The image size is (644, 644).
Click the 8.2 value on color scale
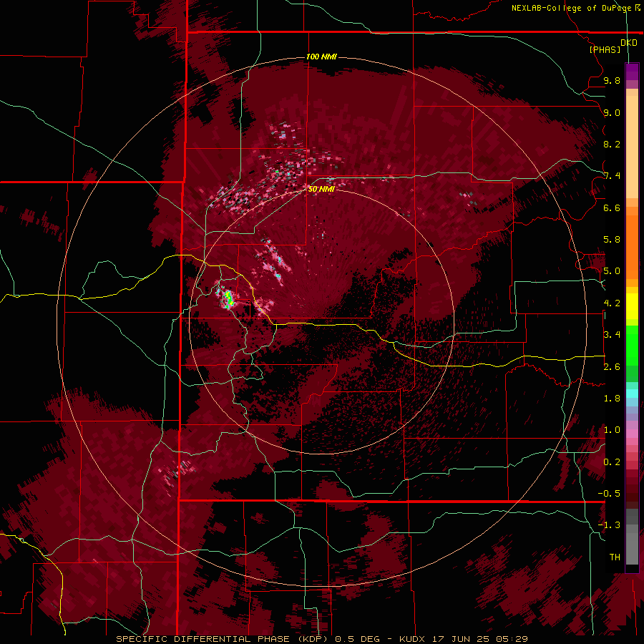pos(612,144)
